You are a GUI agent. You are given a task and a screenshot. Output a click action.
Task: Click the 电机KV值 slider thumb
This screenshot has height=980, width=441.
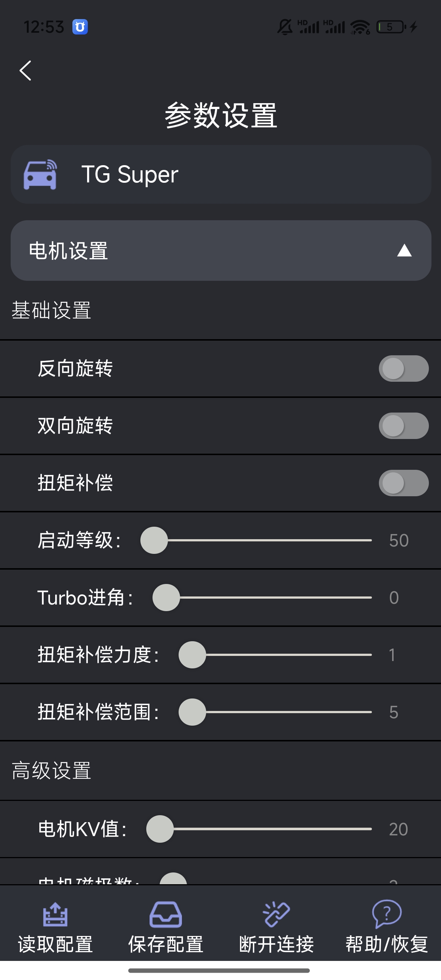point(160,829)
